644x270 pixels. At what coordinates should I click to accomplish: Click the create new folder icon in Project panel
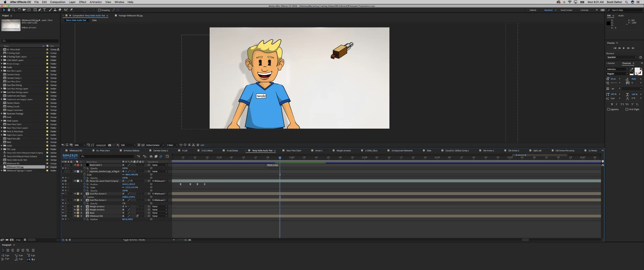point(7,240)
